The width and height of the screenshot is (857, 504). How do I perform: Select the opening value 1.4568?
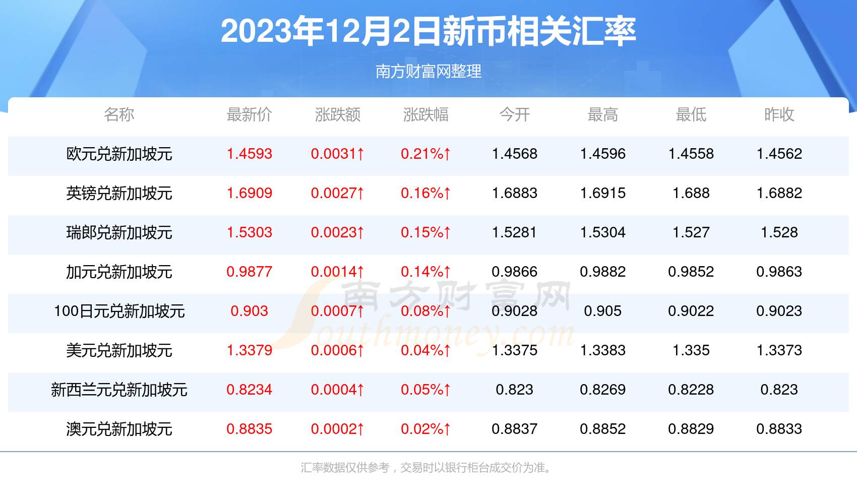click(x=515, y=154)
